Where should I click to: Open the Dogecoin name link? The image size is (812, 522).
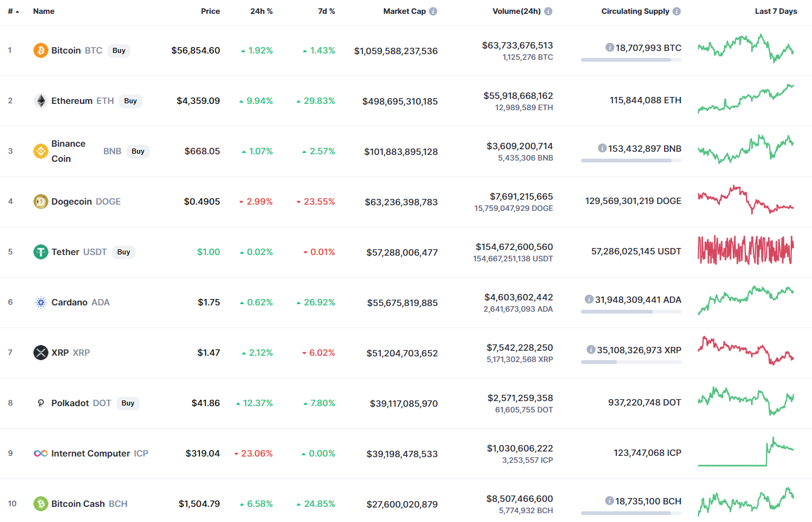click(72, 201)
